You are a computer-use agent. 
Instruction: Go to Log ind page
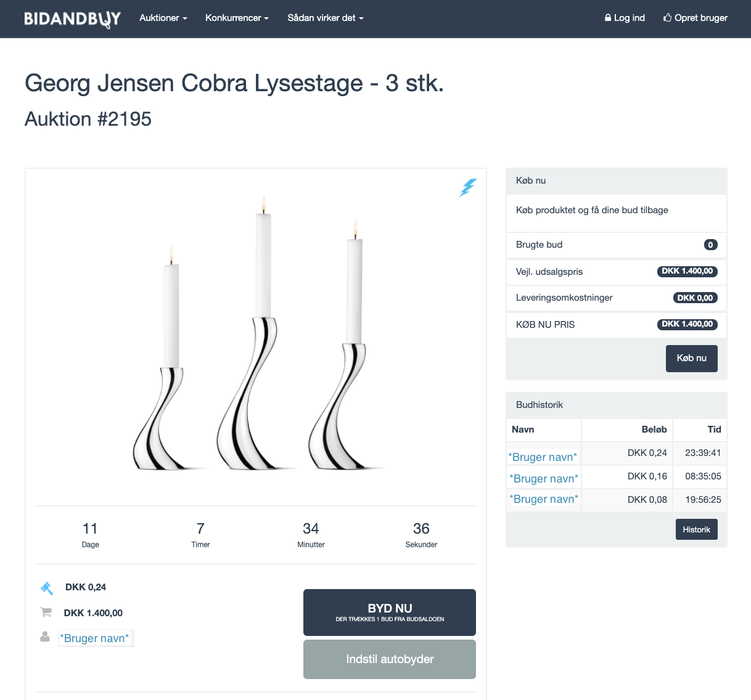[625, 18]
